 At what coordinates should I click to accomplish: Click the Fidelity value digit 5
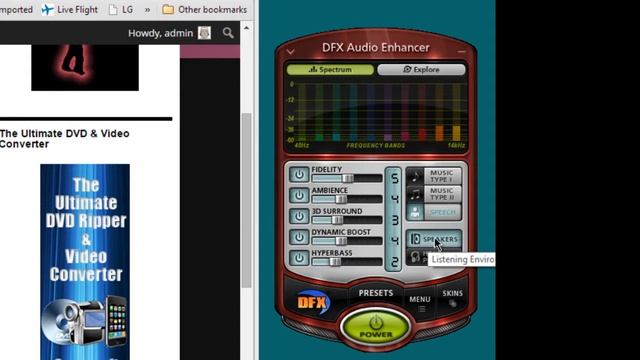[x=394, y=178]
